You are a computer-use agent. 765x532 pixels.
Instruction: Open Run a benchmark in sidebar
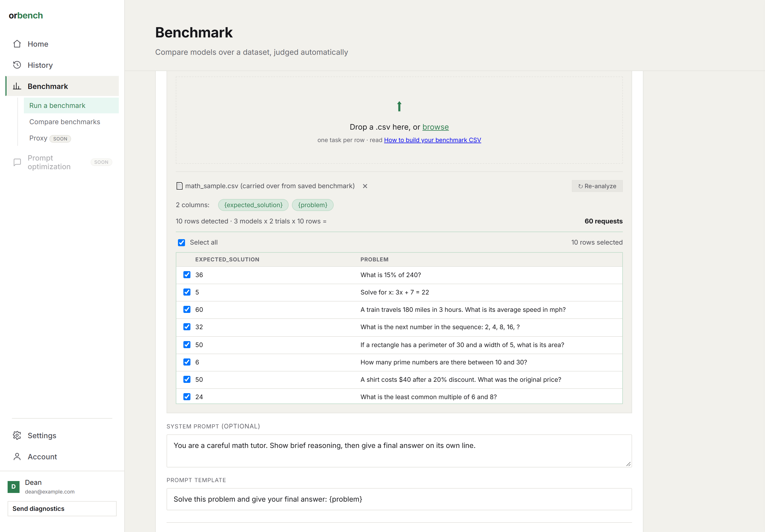coord(71,105)
